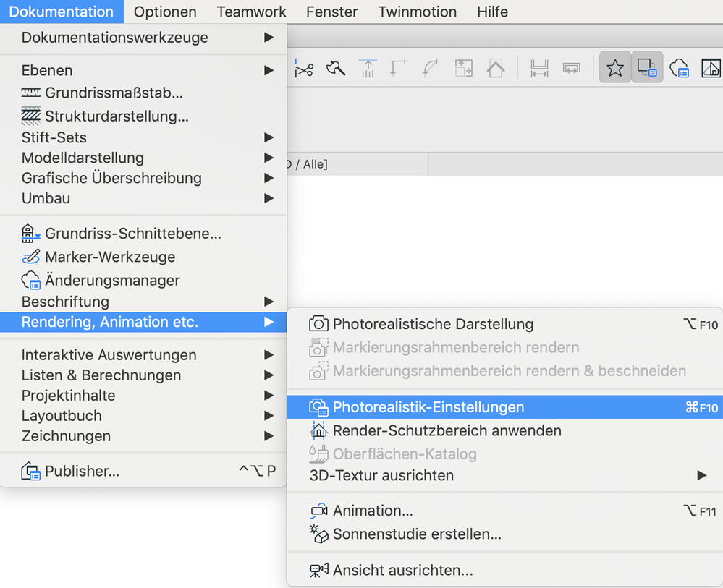Expand the Ebenen submenu
The height and width of the screenshot is (588, 723).
click(x=47, y=70)
